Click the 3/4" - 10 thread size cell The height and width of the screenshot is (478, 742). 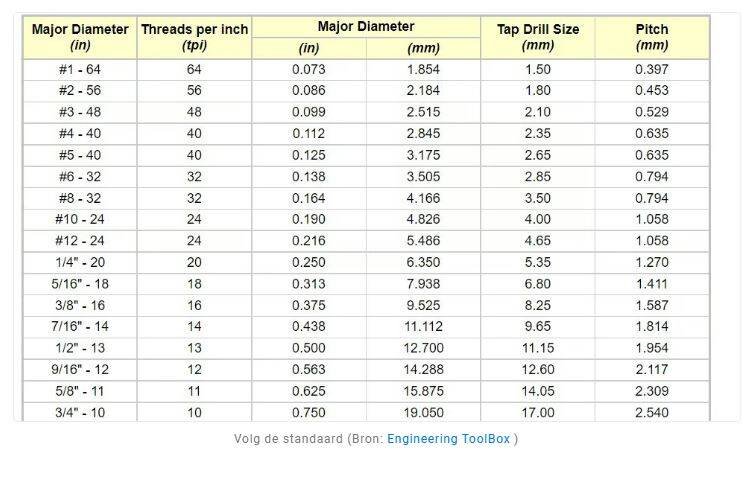coord(80,412)
